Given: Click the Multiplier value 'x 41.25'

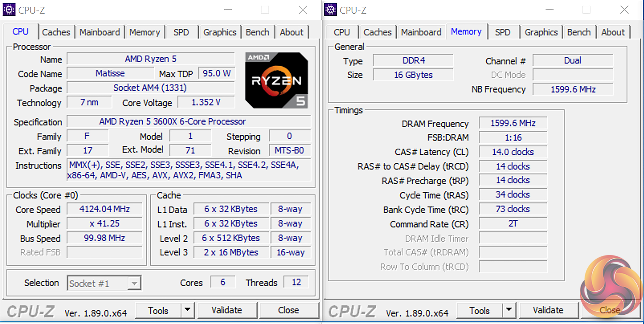Looking at the screenshot, I should coord(104,223).
